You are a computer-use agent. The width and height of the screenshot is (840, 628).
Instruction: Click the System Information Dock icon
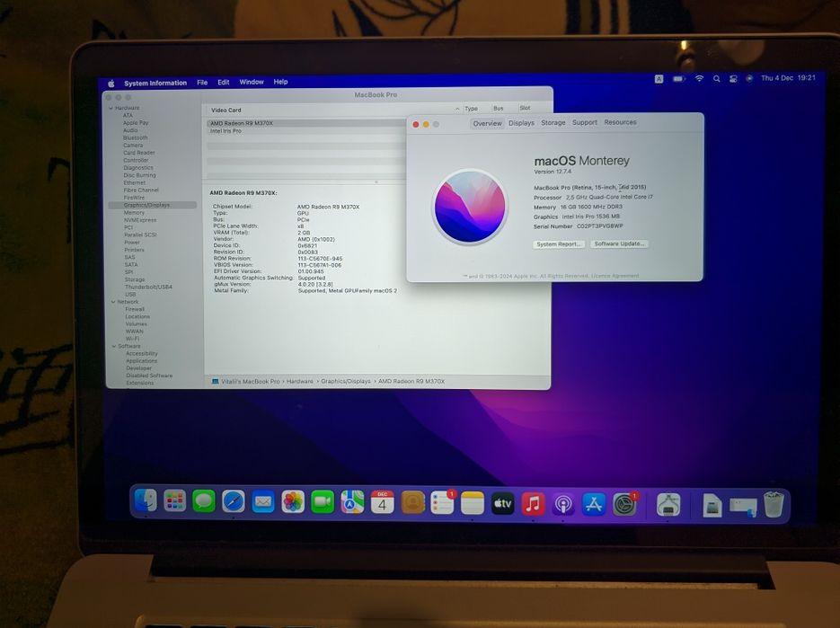click(668, 505)
